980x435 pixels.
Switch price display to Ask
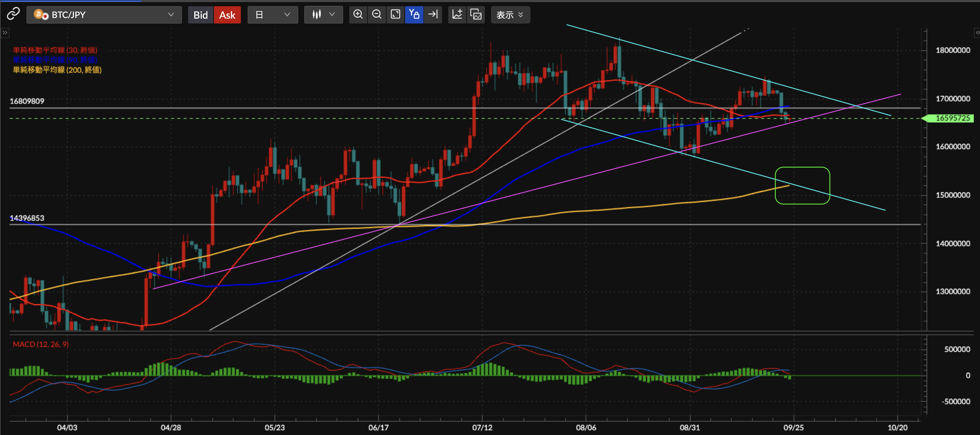227,15
